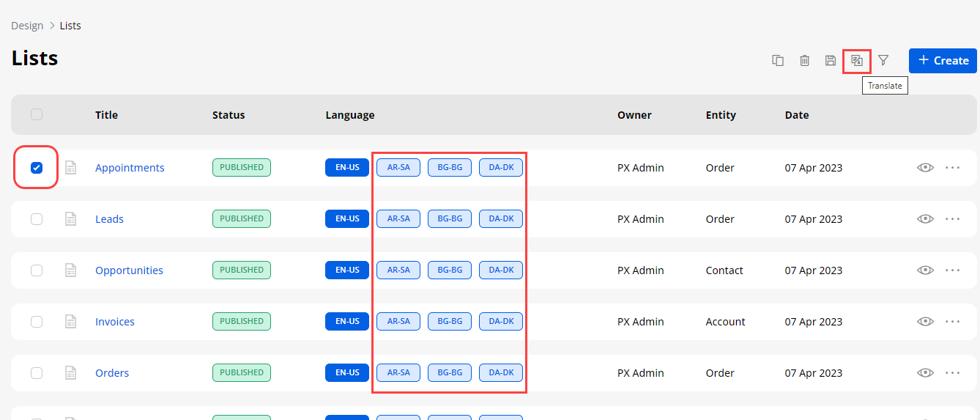The height and width of the screenshot is (420, 980).
Task: Open the Opportunities list link
Action: [129, 270]
